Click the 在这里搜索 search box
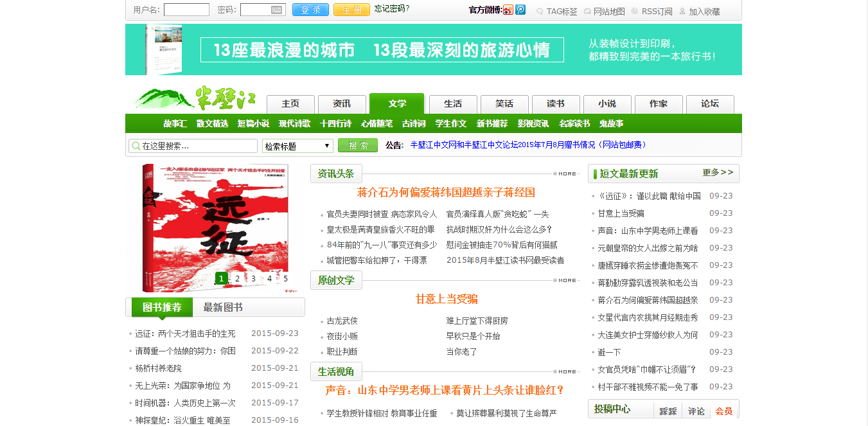Image resolution: width=868 pixels, height=426 pixels. [x=193, y=146]
